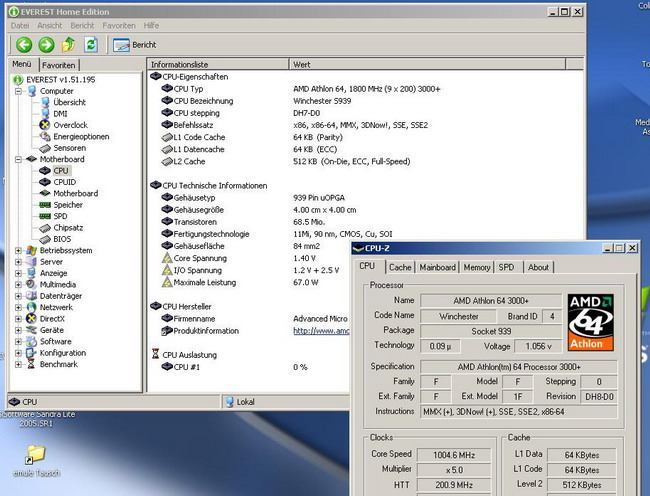Select the Software icon in tree
The image size is (650, 496).
click(31, 341)
